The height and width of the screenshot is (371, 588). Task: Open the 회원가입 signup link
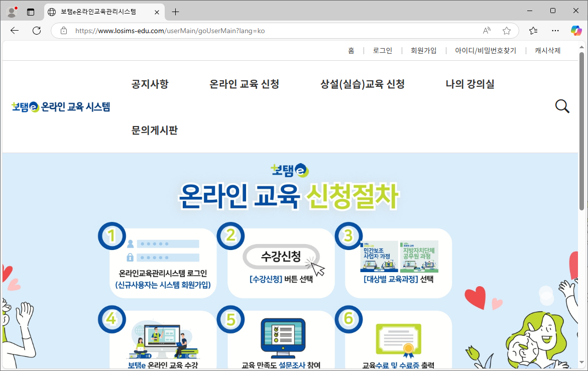tap(423, 50)
